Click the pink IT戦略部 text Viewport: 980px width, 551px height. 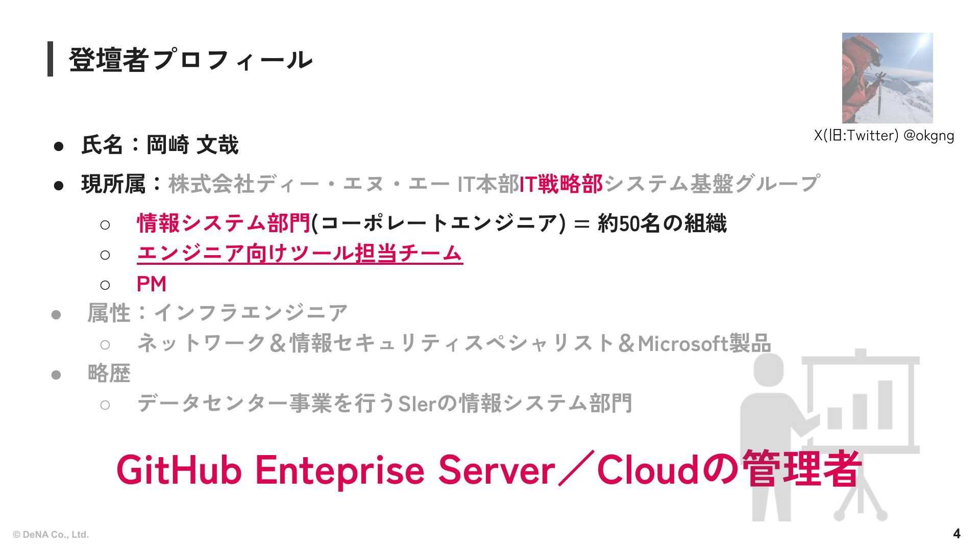pos(561,184)
